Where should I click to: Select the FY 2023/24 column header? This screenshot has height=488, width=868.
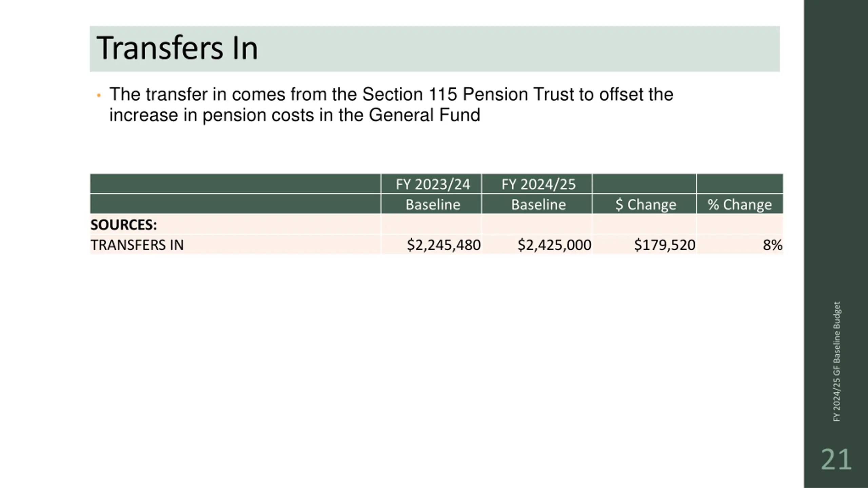433,184
